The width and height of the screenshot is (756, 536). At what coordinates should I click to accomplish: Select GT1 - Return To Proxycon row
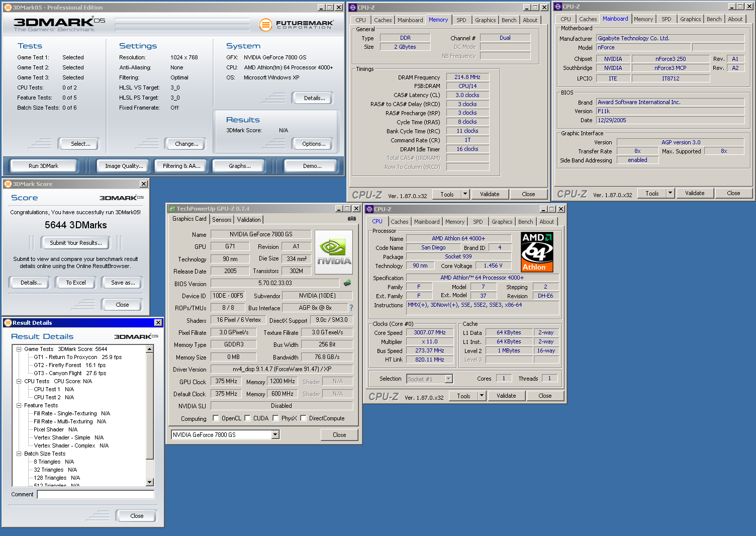(x=78, y=357)
